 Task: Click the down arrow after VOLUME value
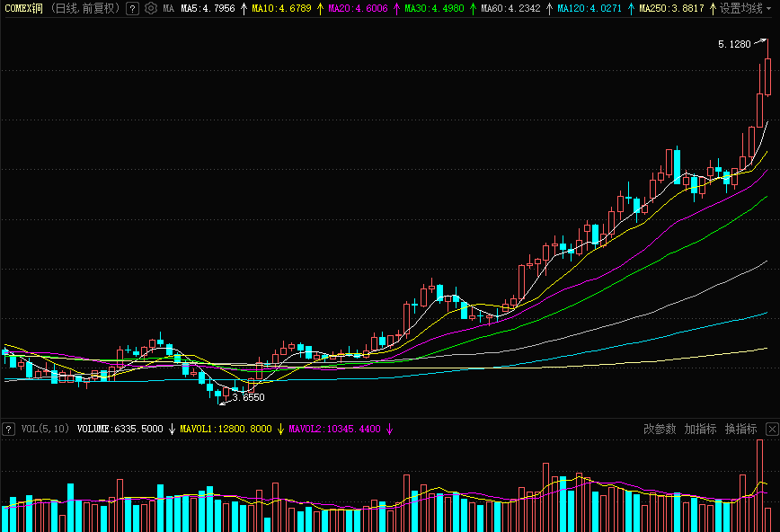(172, 430)
